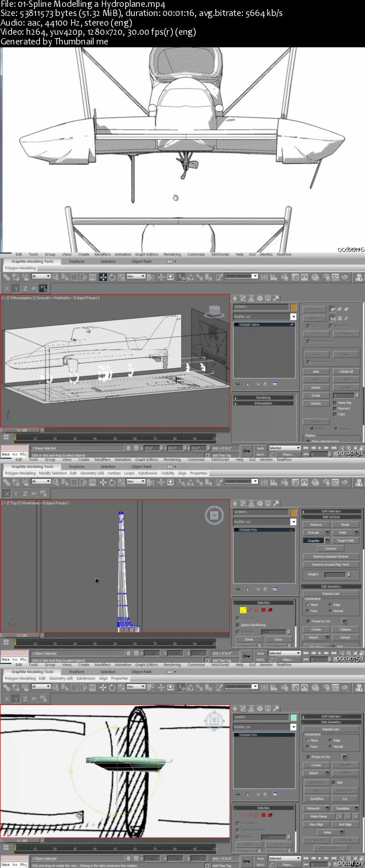Click the Weight input field
Screen dimensions: 365x868
336,574
